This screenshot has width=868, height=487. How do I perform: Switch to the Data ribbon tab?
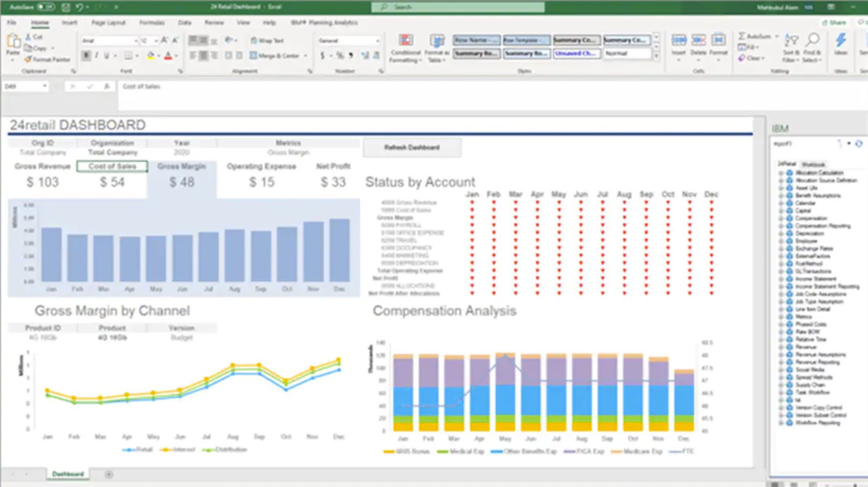coord(185,23)
